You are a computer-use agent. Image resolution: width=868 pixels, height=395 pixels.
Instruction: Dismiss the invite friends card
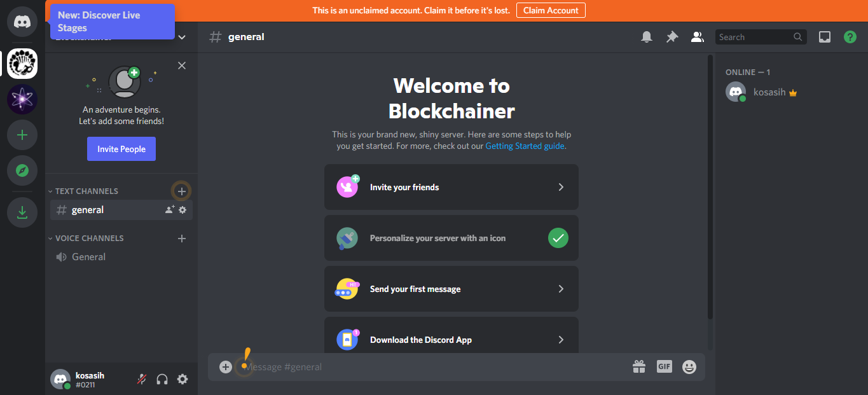[182, 66]
